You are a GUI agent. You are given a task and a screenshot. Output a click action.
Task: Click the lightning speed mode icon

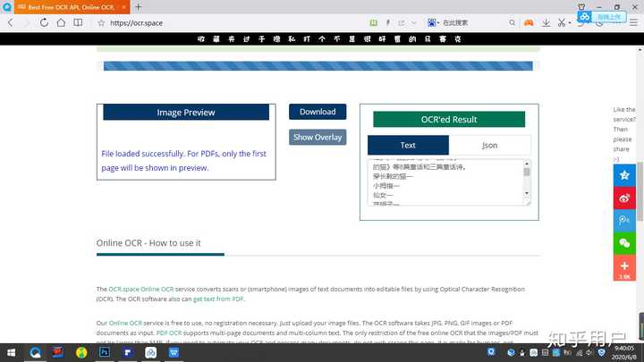click(387, 22)
